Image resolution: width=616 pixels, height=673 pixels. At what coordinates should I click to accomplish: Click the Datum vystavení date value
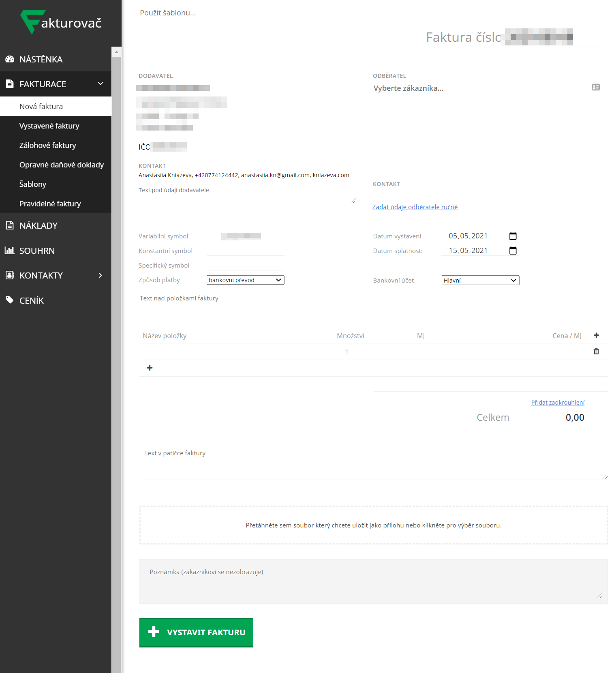click(468, 236)
